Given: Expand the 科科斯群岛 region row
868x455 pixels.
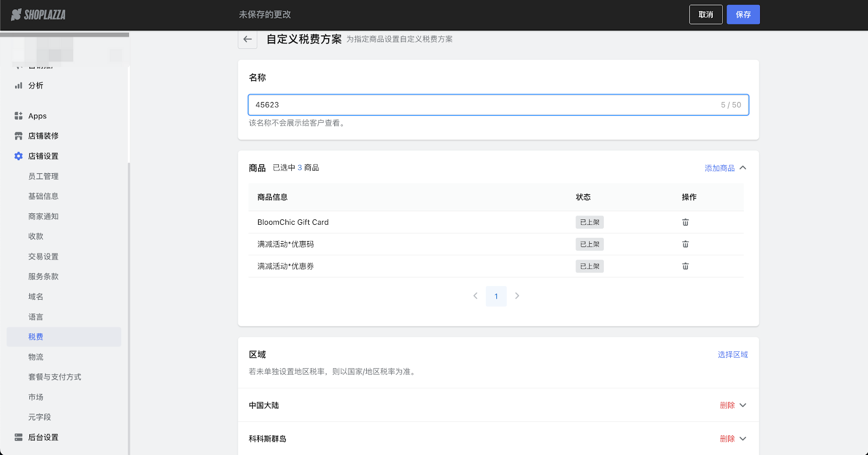Looking at the screenshot, I should pyautogui.click(x=743, y=439).
